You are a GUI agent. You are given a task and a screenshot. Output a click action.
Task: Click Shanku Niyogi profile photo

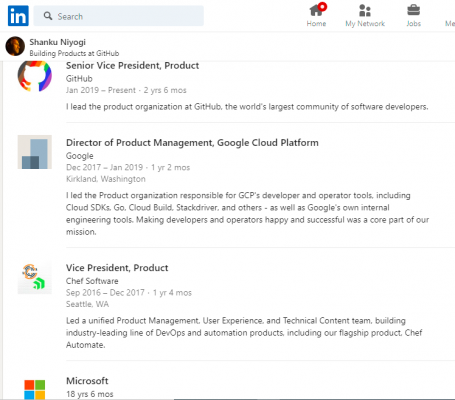tap(15, 46)
